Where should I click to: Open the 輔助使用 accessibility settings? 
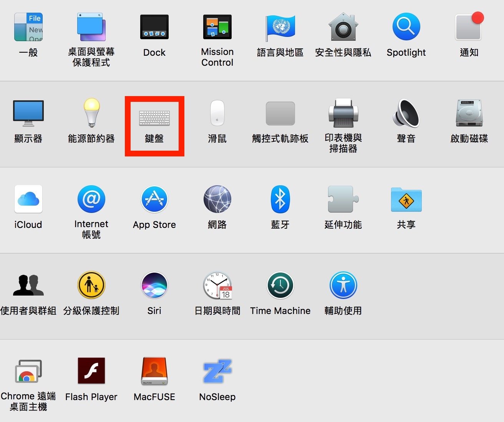tap(343, 285)
